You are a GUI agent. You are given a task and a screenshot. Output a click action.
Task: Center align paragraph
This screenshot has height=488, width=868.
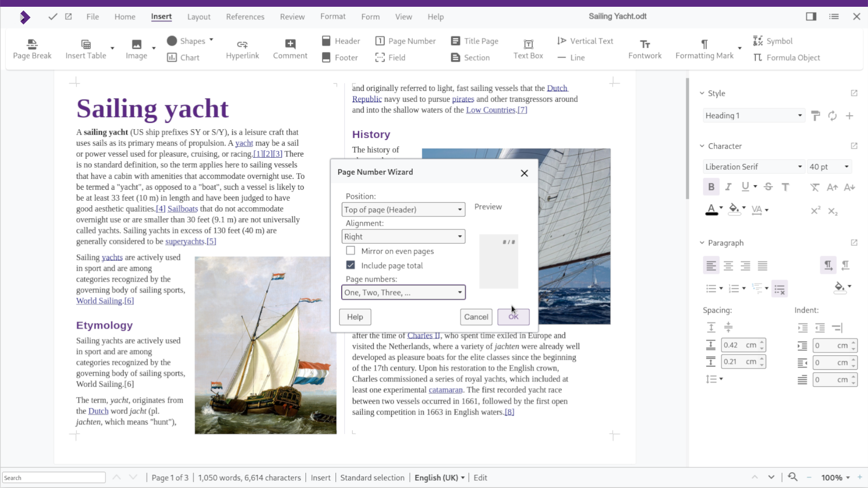click(728, 266)
